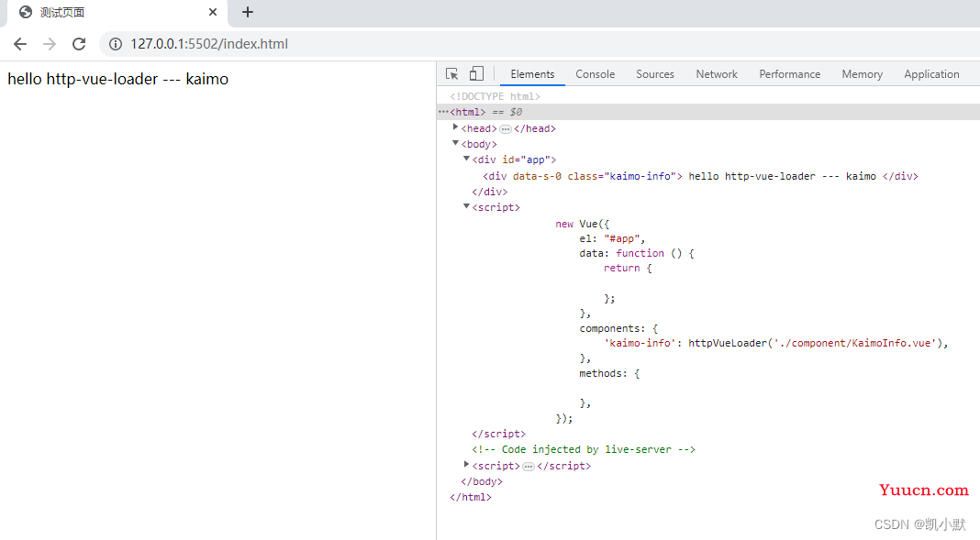Click the 'new Vue({' code line

582,224
